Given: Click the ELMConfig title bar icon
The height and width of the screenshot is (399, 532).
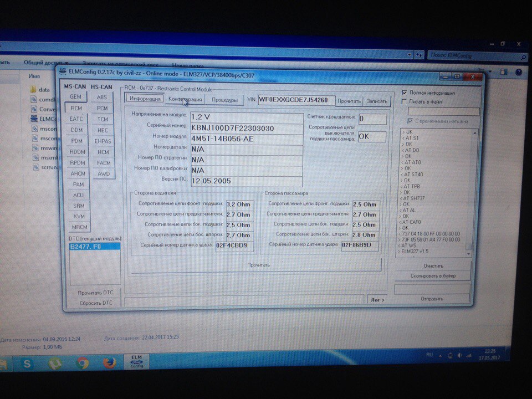Looking at the screenshot, I should (x=63, y=71).
